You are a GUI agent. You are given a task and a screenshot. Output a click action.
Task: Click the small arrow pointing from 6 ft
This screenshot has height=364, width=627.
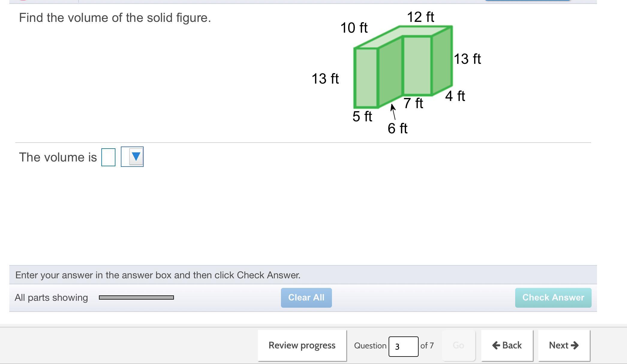[x=393, y=111]
